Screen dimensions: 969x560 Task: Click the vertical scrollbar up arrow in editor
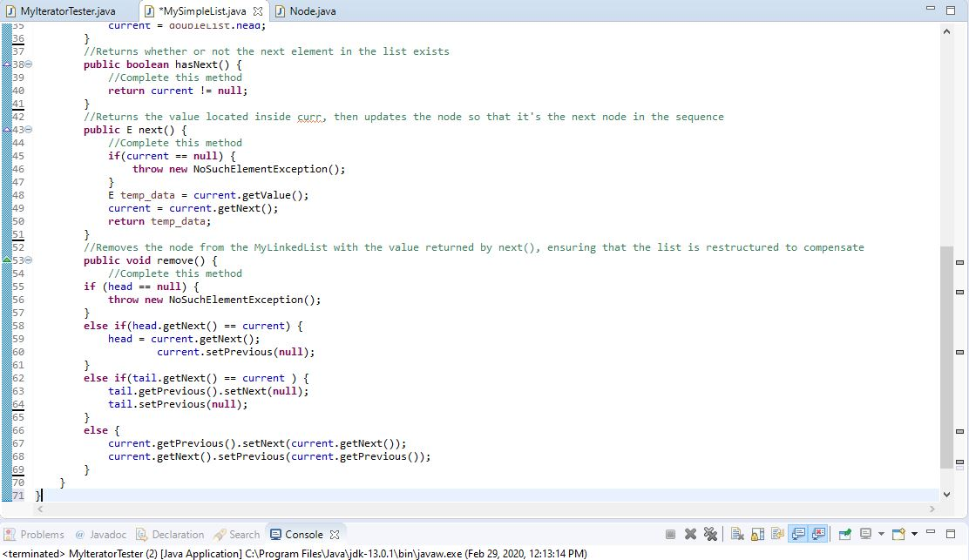pyautogui.click(x=946, y=31)
